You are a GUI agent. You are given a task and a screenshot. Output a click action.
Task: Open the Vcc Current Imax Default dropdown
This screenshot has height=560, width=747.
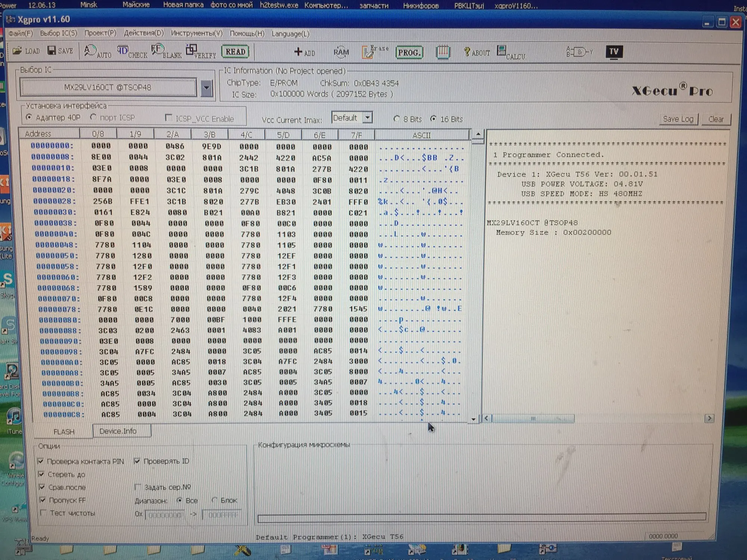[368, 118]
